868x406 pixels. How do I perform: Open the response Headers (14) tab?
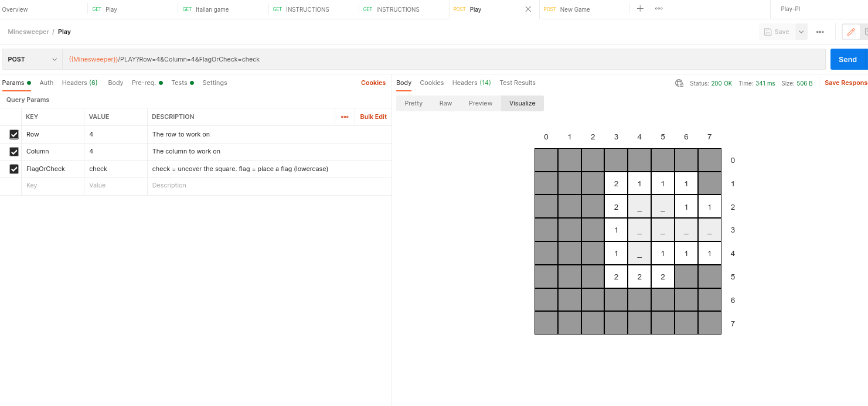(x=471, y=83)
